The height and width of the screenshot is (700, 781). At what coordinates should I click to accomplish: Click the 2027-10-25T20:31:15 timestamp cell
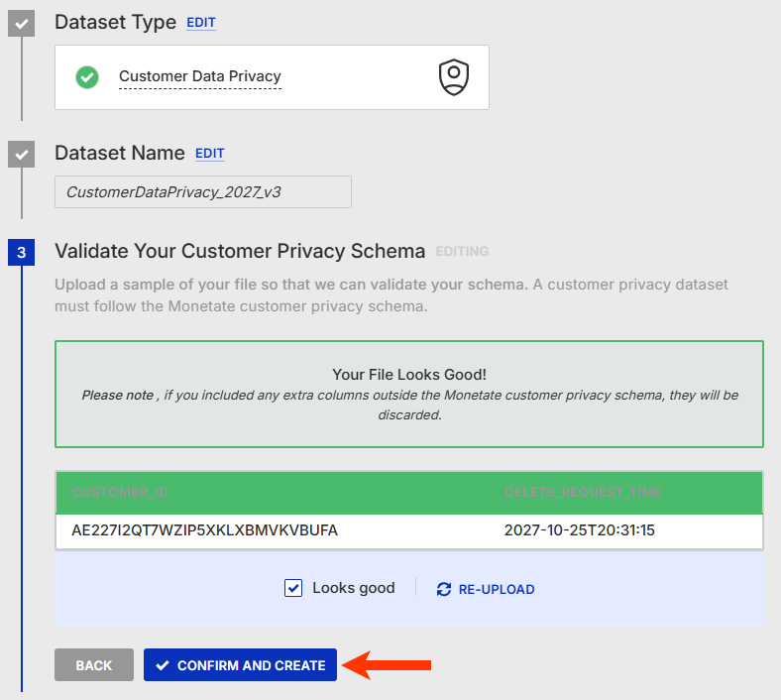(x=580, y=530)
